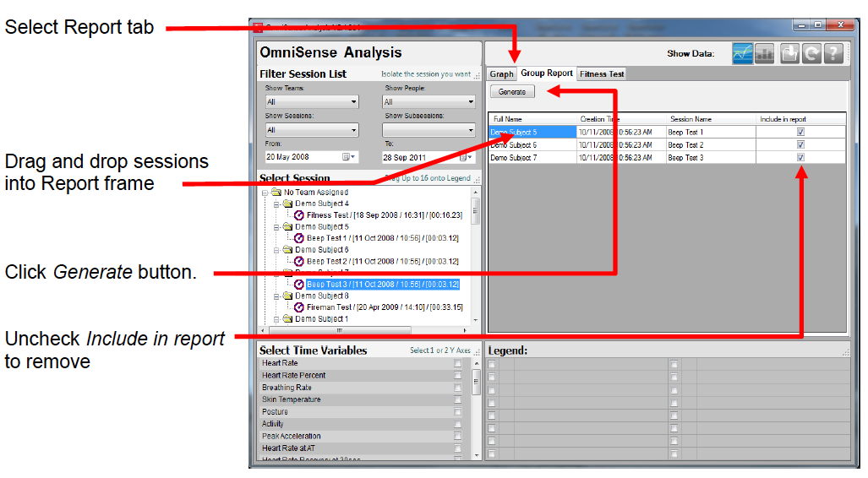This screenshot has width=868, height=478.
Task: Click the Beep Test 2 session clock icon
Action: [x=299, y=261]
